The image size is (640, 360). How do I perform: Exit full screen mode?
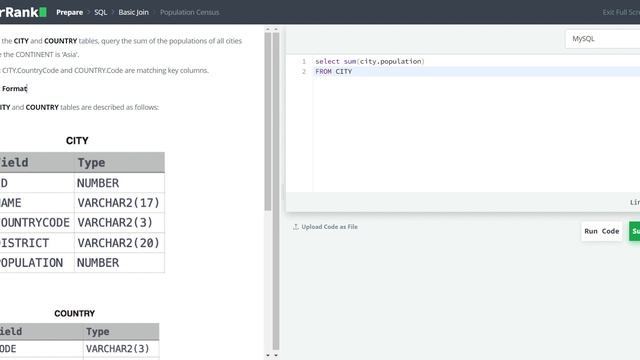621,12
